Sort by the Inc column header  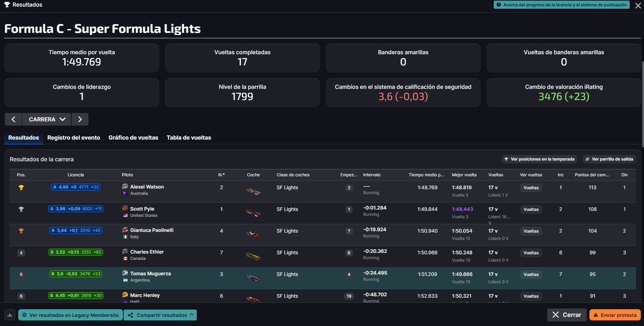point(561,175)
